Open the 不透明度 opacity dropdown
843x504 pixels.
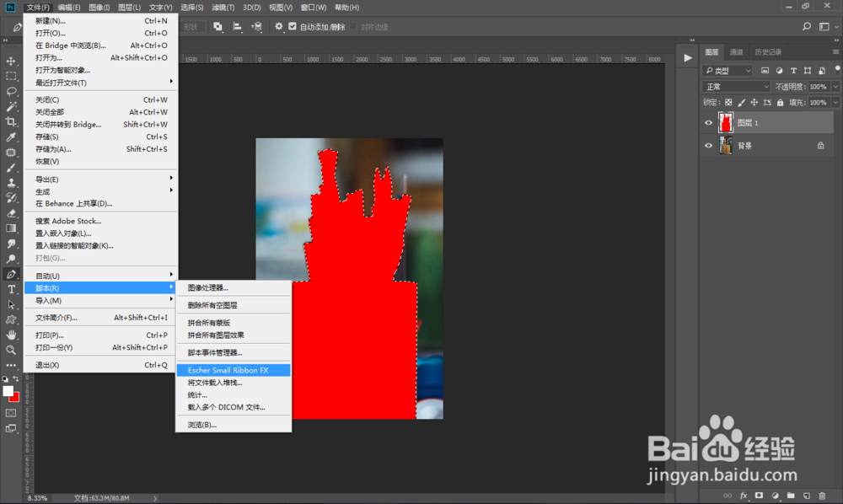835,87
